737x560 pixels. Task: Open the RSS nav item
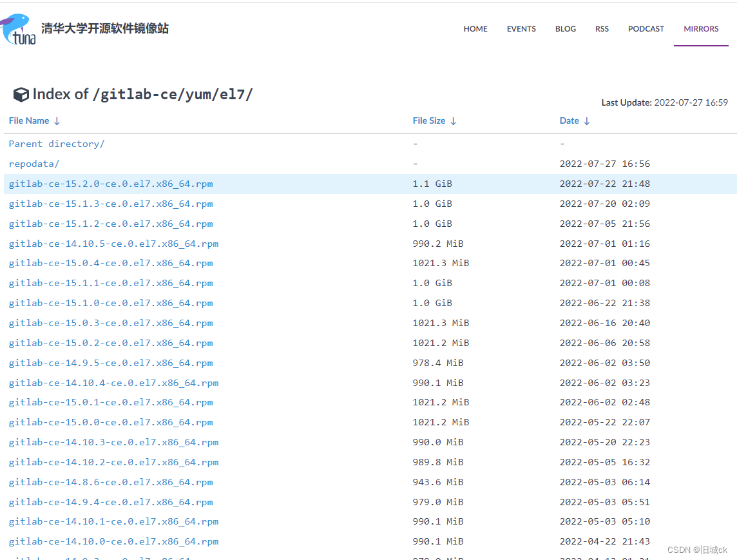tap(602, 29)
